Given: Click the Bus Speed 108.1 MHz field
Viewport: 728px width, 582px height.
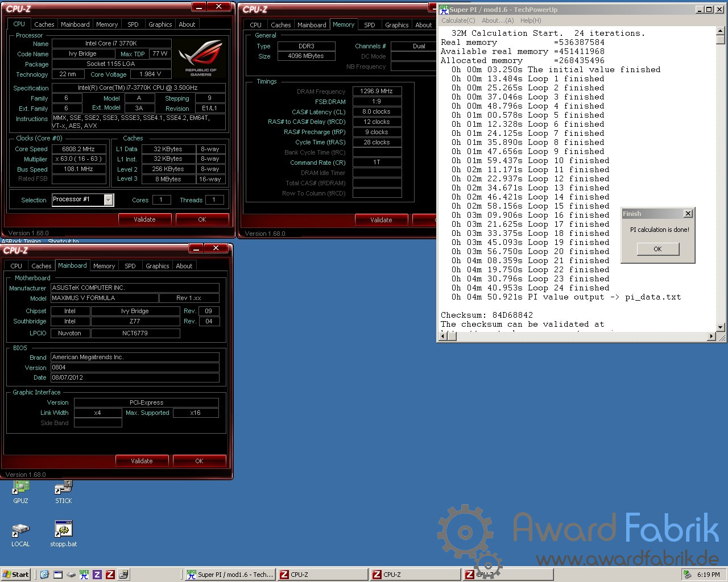Looking at the screenshot, I should pyautogui.click(x=78, y=169).
